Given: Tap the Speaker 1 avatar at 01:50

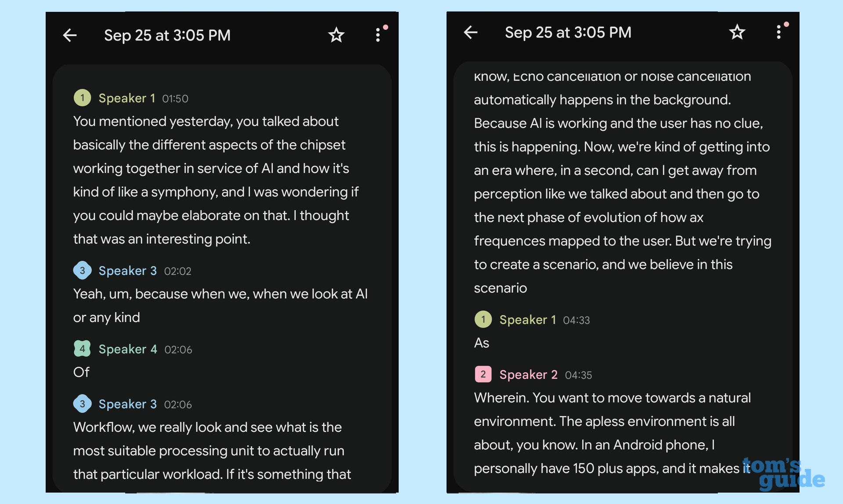Looking at the screenshot, I should pyautogui.click(x=82, y=98).
